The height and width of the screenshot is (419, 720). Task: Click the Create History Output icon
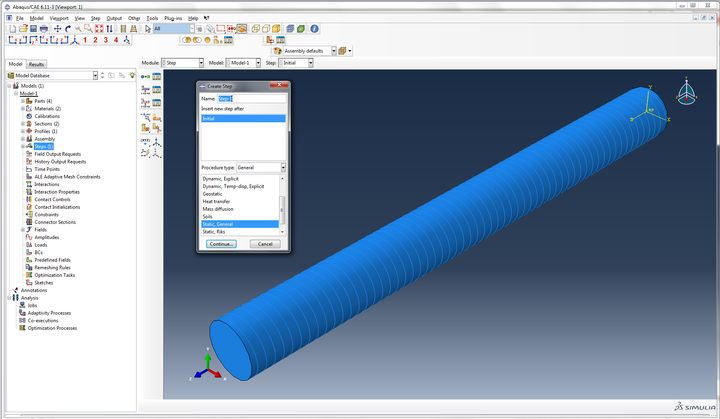[146, 102]
